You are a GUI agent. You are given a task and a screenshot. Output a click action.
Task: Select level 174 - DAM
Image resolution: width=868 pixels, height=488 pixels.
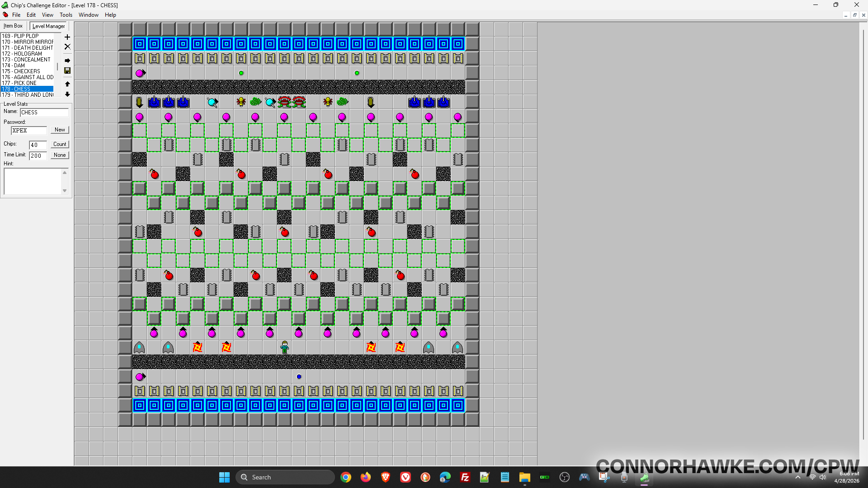(27, 66)
